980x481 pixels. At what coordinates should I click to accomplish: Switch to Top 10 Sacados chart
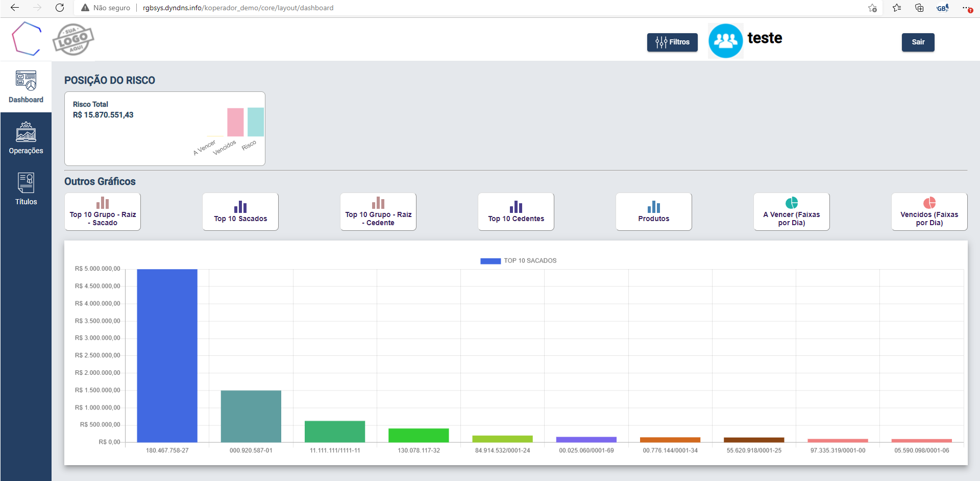click(x=240, y=211)
